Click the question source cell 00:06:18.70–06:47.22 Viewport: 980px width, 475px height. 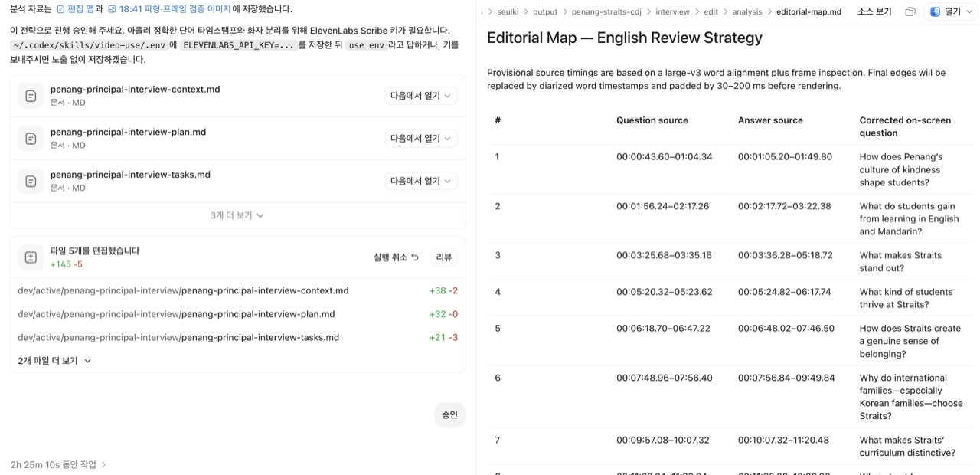663,329
